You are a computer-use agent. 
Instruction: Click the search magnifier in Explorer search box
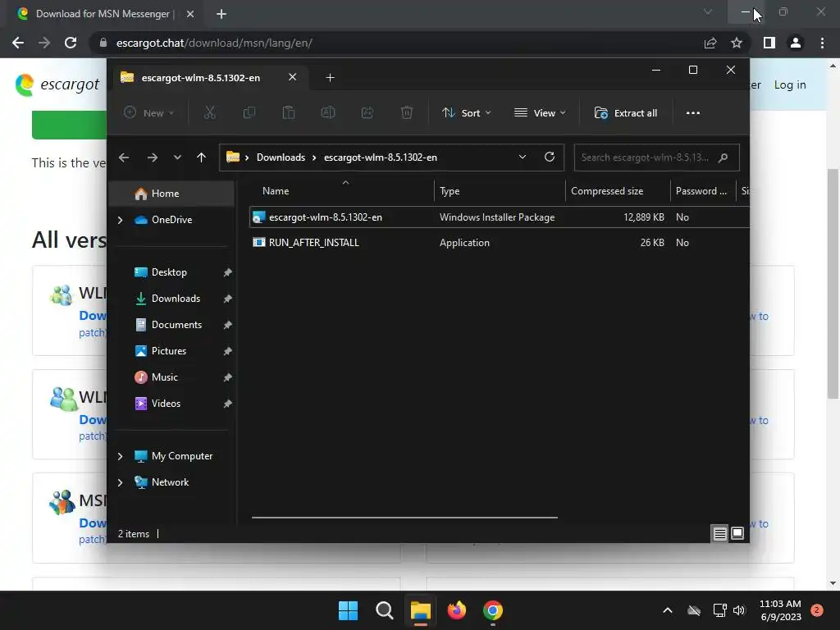click(x=724, y=157)
